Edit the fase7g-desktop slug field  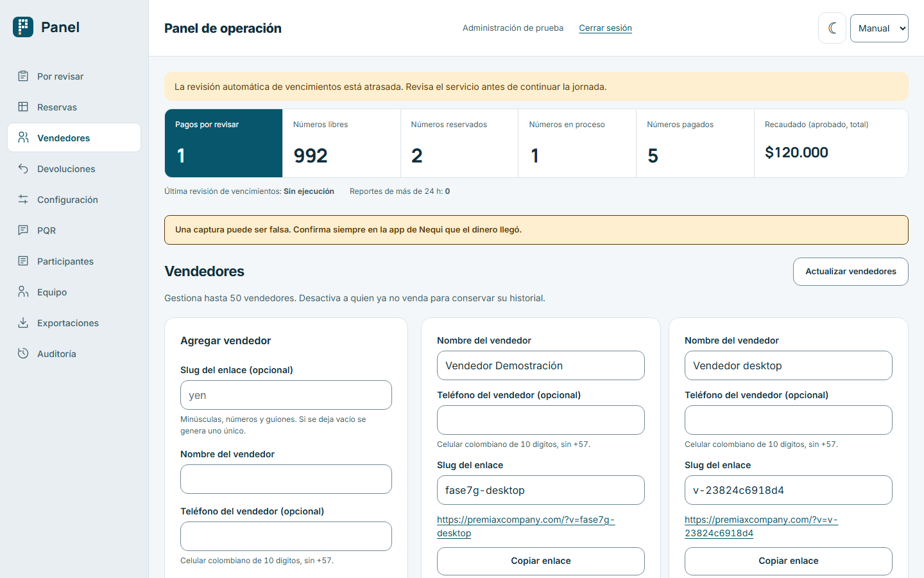(541, 490)
